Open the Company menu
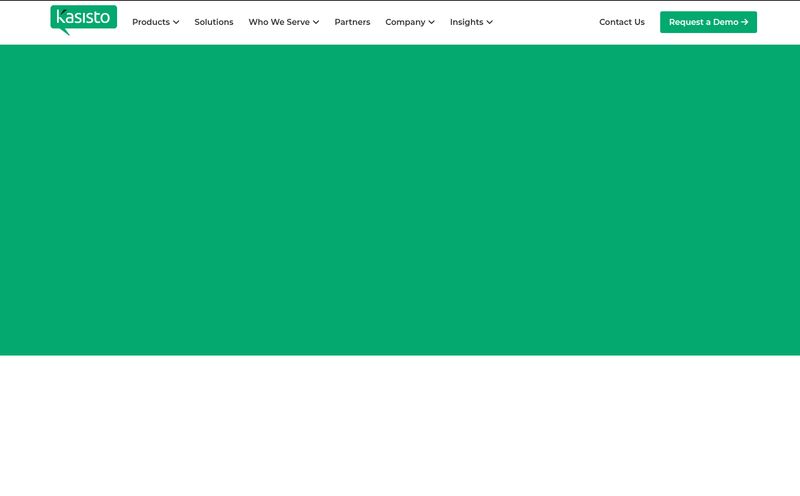The height and width of the screenshot is (496, 800). click(x=405, y=22)
